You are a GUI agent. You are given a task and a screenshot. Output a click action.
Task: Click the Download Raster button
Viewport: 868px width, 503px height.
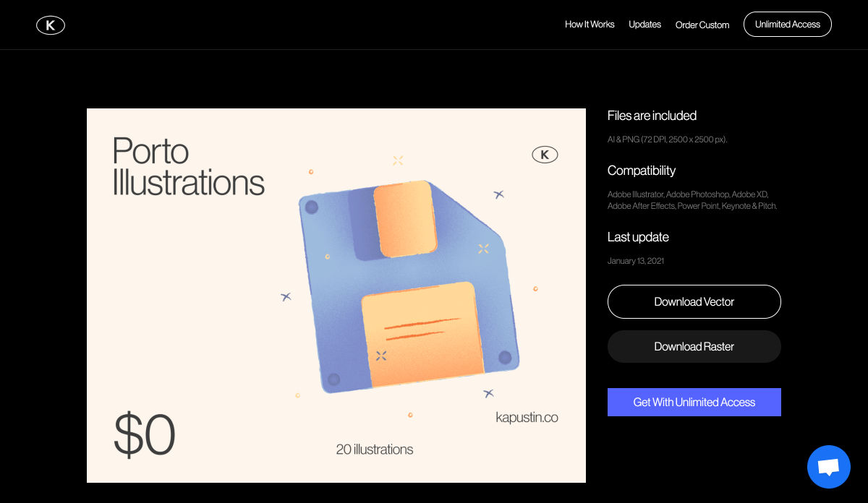pos(694,347)
